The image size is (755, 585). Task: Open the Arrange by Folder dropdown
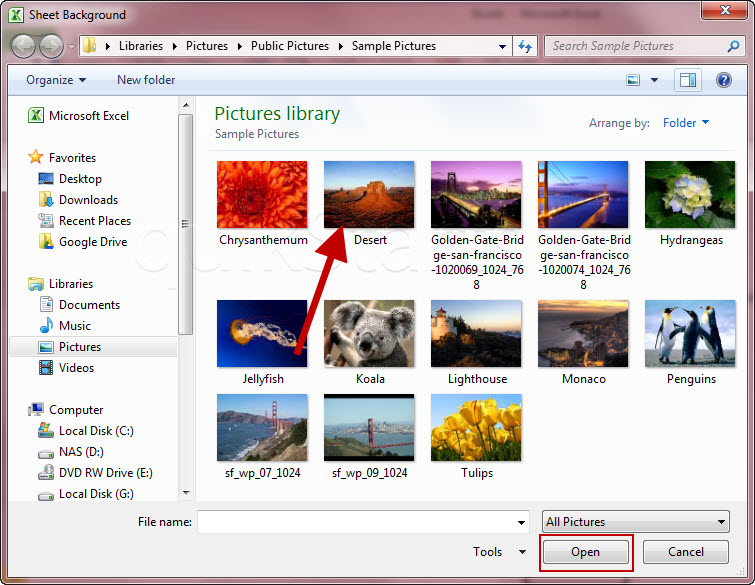686,123
